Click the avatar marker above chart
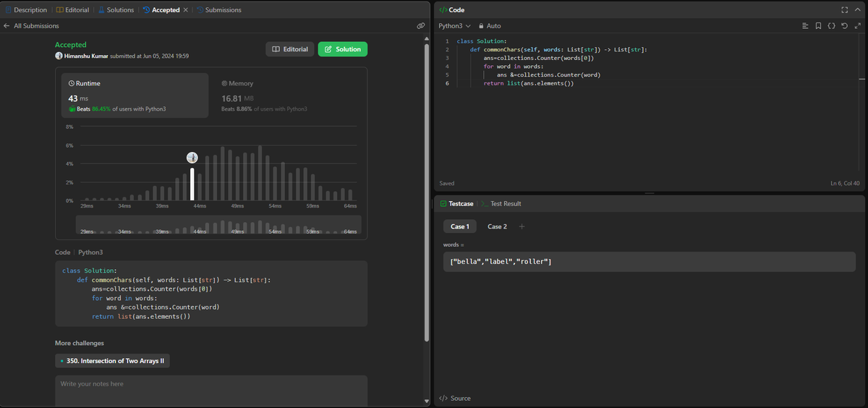Screen dimensions: 868x408 click(x=192, y=157)
